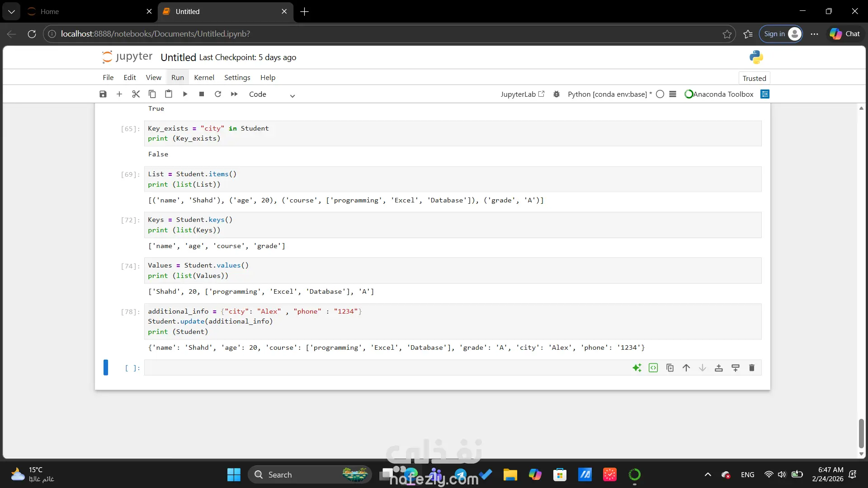868x488 pixels.
Task: Click the Python logo in header
Action: point(756,57)
